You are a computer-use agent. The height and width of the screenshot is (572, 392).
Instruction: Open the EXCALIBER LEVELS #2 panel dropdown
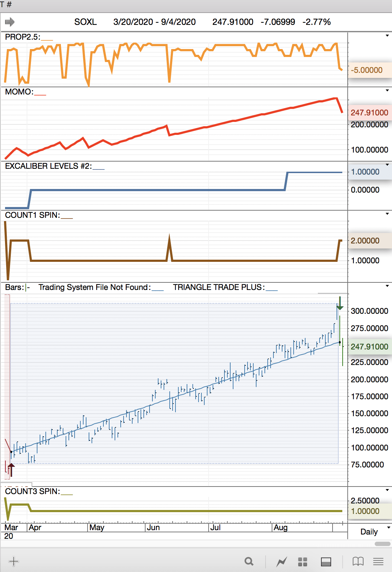[387, 164]
